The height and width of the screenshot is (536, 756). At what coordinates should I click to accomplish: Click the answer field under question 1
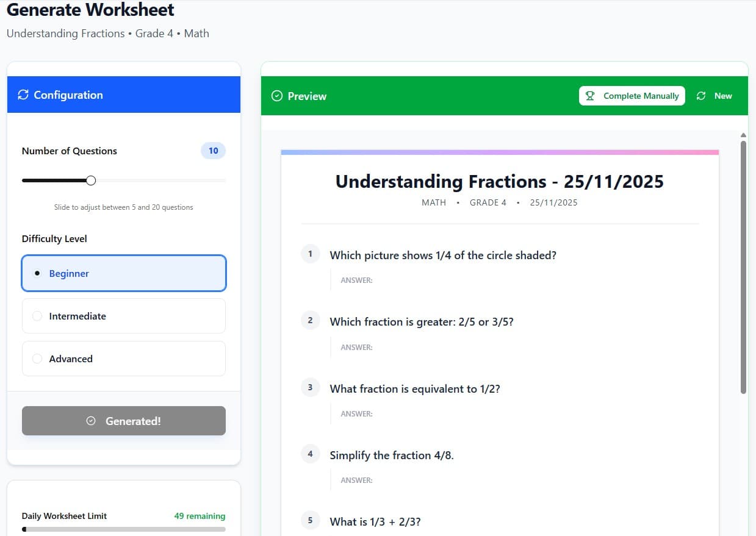tap(427, 281)
